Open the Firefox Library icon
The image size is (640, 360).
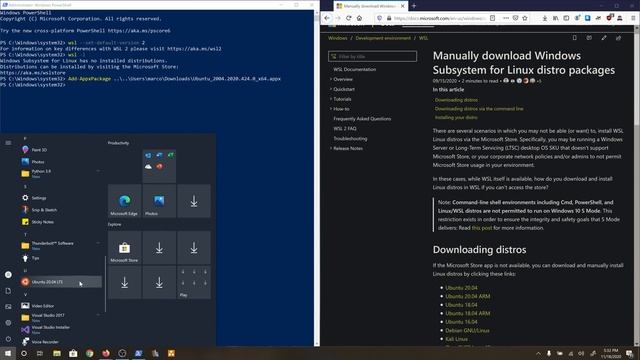tap(556, 18)
